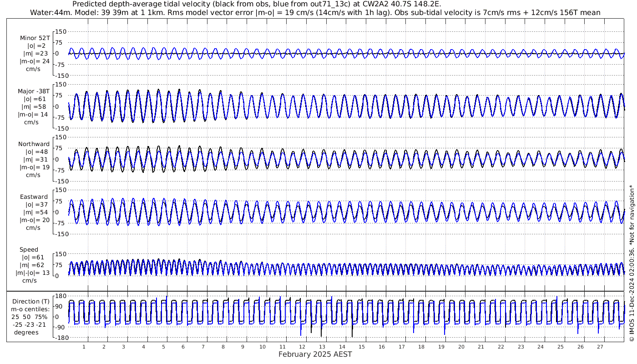Click the 180 tick label on Direction axis

(61, 296)
